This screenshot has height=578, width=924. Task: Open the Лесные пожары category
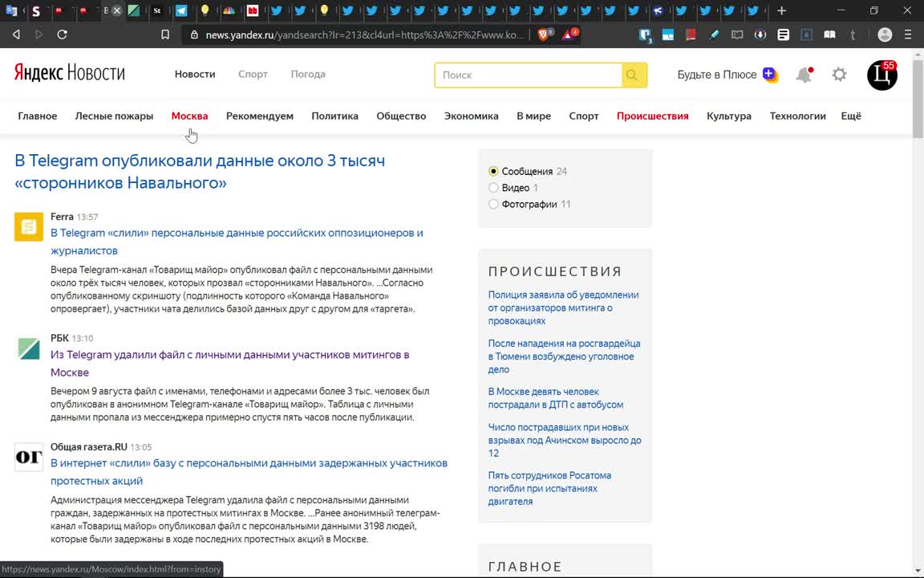pyautogui.click(x=115, y=116)
